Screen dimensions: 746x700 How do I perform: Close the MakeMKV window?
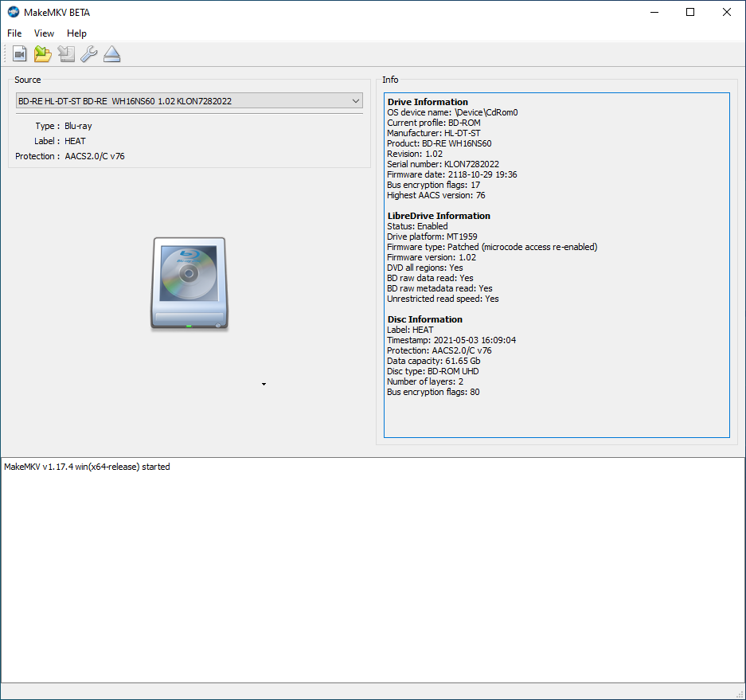coord(727,13)
